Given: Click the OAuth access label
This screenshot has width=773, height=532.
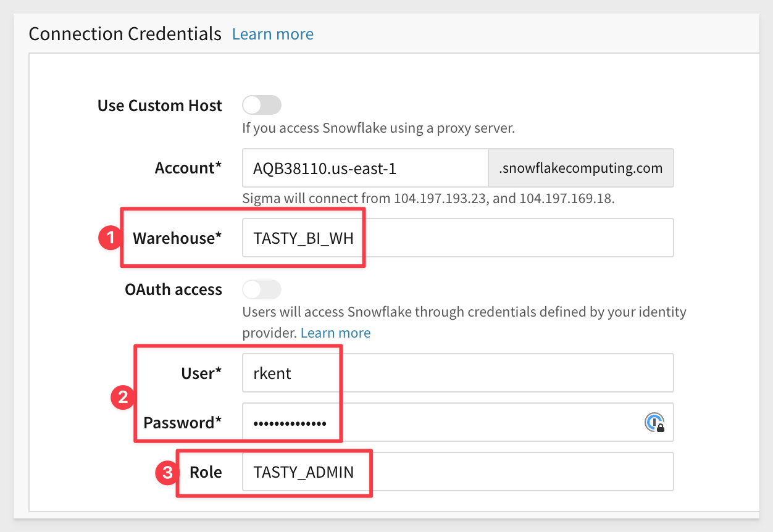Looking at the screenshot, I should click(173, 290).
